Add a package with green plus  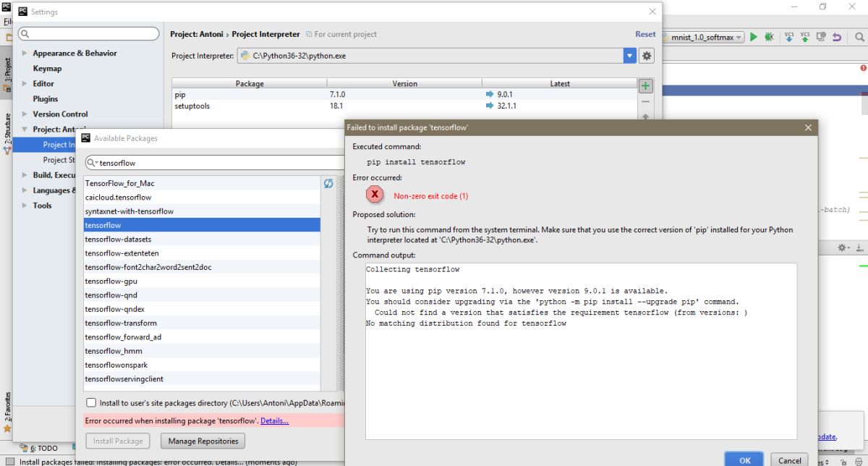[646, 85]
